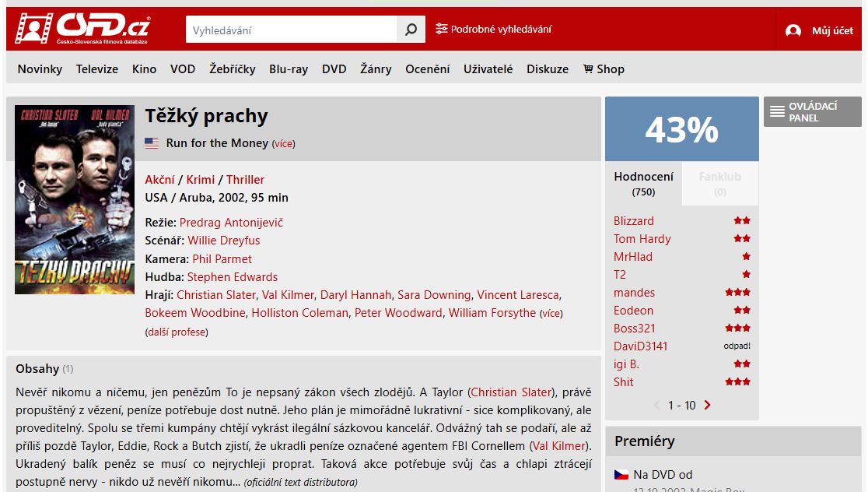Screen dimensions: 868x492
Task: Open the Televize section
Action: coord(97,69)
